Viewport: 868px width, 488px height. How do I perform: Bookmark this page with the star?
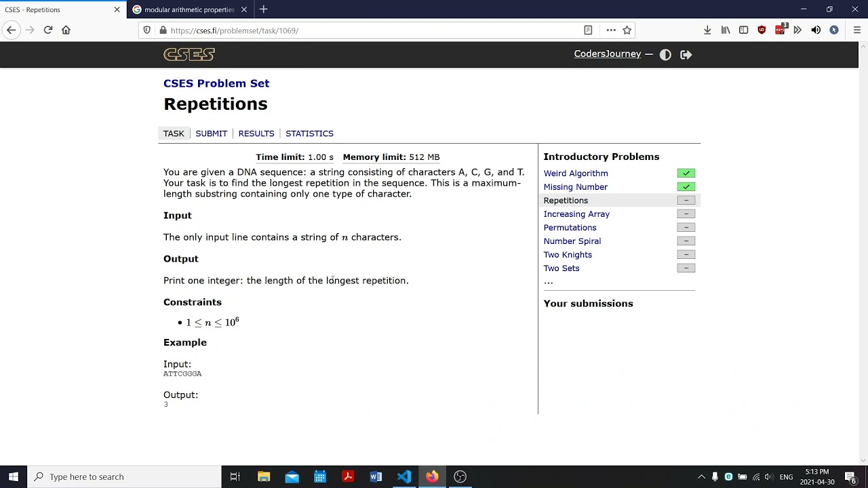(x=627, y=30)
